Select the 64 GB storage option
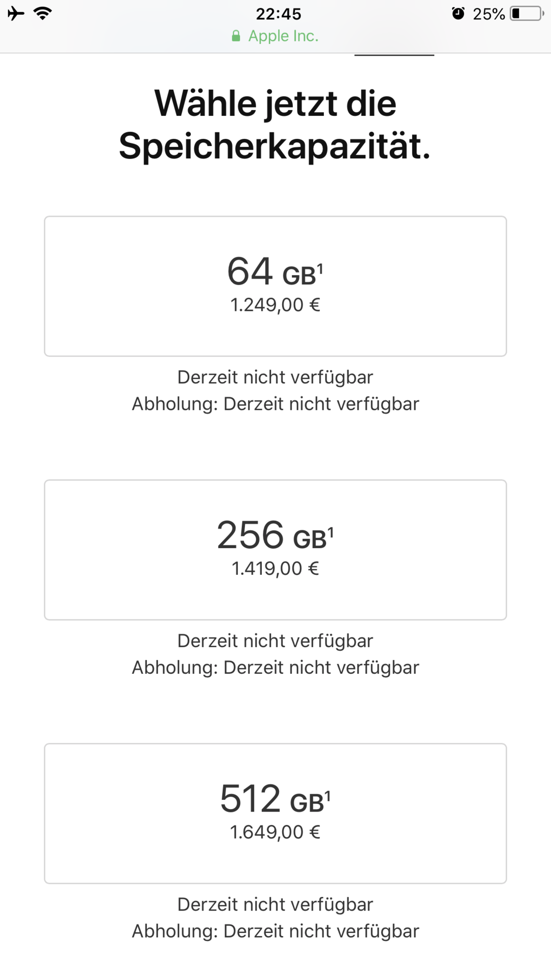Viewport: 551px width, 980px height. tap(275, 286)
